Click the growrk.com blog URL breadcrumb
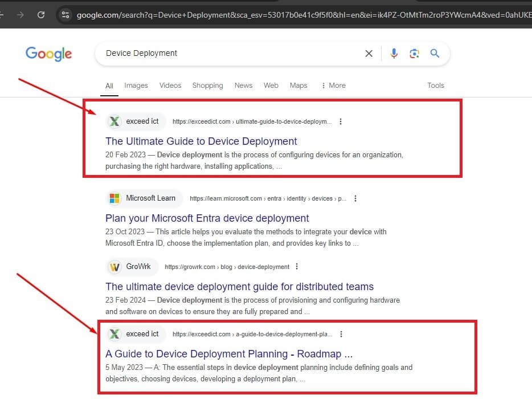This screenshot has width=532, height=399. [227, 267]
